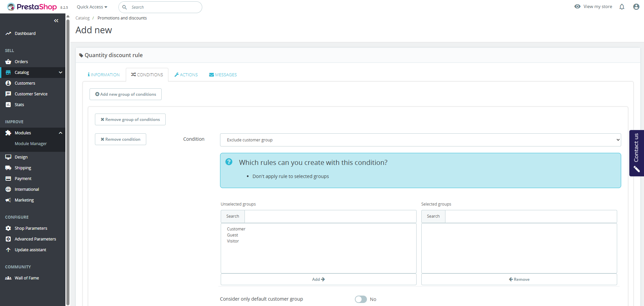Switch to the Actions tab
This screenshot has height=306, width=644.
coord(186,75)
